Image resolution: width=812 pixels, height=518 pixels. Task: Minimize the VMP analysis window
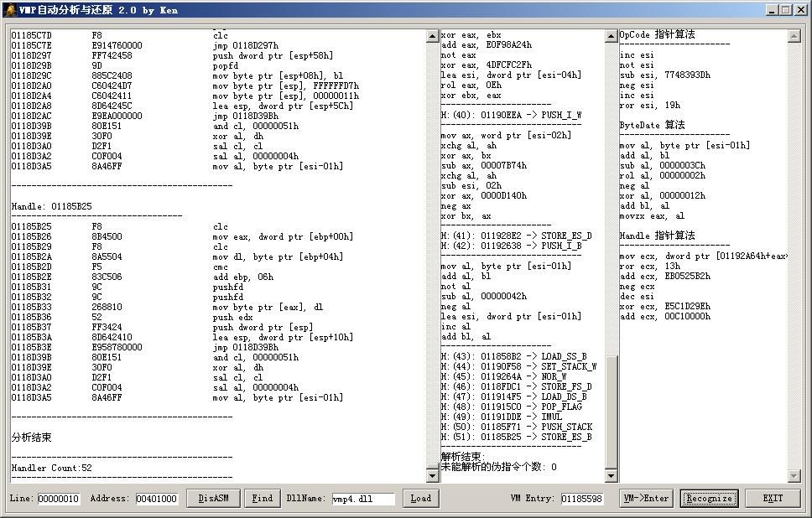coord(772,10)
